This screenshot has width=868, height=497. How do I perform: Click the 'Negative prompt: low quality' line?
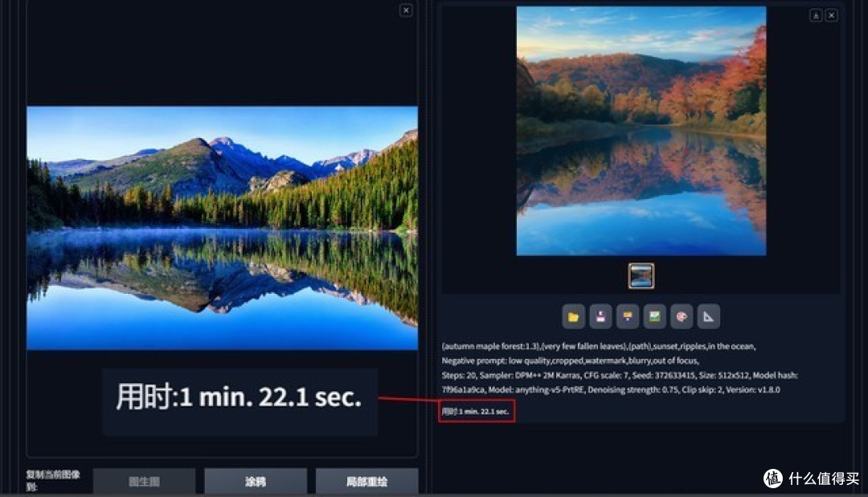tap(570, 361)
